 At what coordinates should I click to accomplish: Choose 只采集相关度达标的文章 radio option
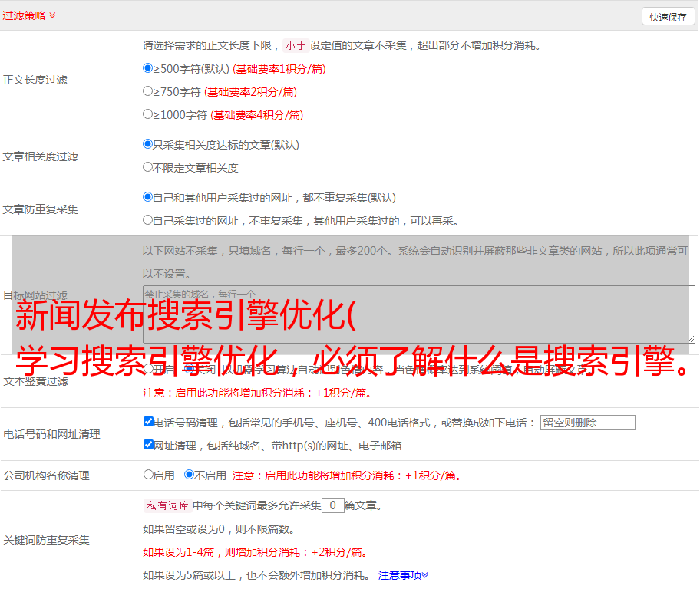[x=147, y=144]
